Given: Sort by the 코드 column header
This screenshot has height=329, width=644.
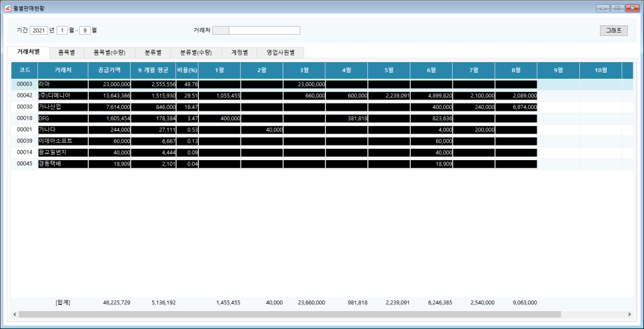Looking at the screenshot, I should [25, 70].
